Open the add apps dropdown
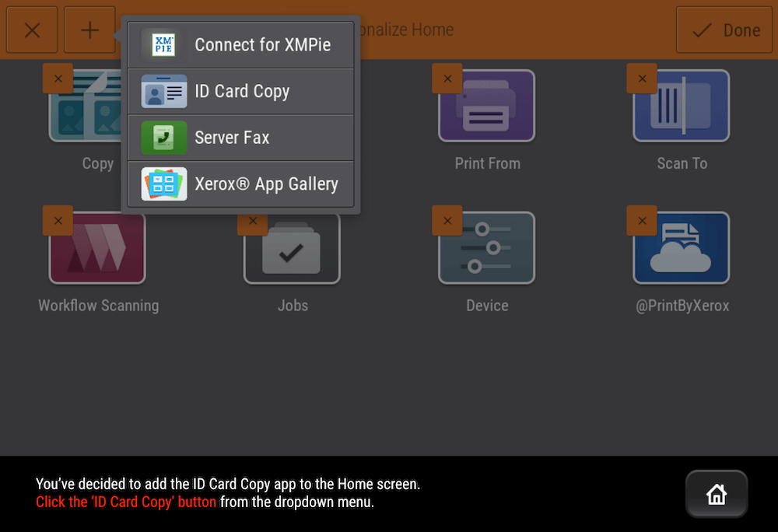Screen dimensions: 778x532 pos(89,30)
